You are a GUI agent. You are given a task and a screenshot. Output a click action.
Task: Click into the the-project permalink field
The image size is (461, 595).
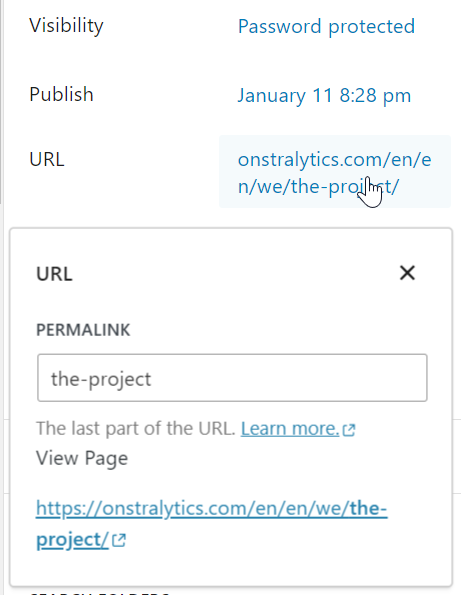[x=232, y=378]
